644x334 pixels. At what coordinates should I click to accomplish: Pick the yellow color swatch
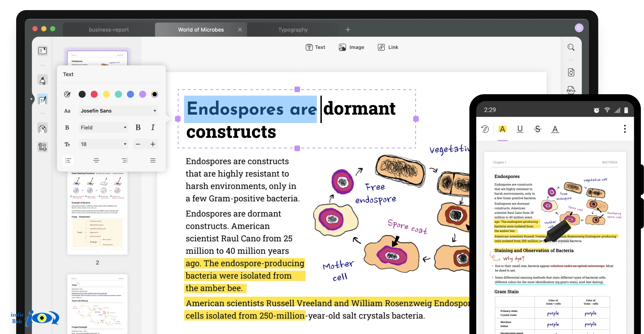(106, 94)
